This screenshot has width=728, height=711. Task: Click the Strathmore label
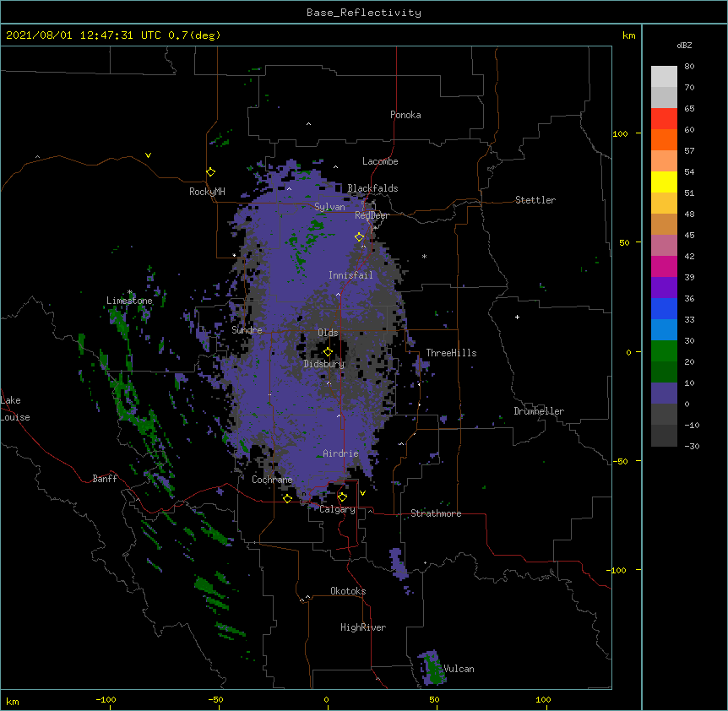(x=436, y=513)
